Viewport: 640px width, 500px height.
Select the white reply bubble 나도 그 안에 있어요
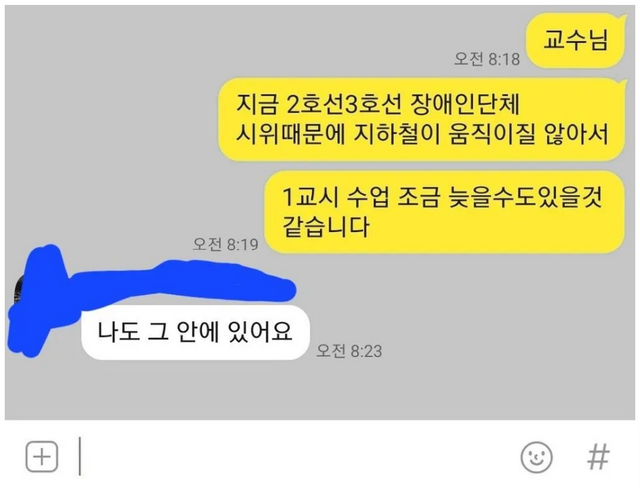(195, 332)
